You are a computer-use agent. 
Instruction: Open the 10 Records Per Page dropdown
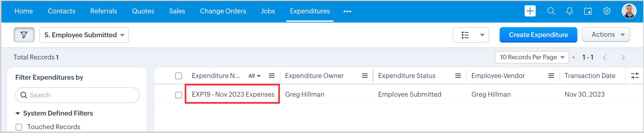531,57
